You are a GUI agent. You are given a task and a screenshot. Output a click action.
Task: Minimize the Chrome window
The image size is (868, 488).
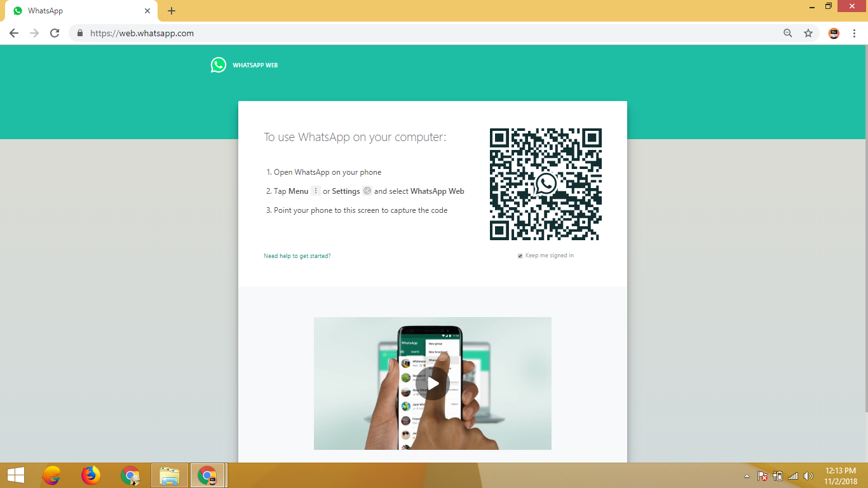click(813, 6)
